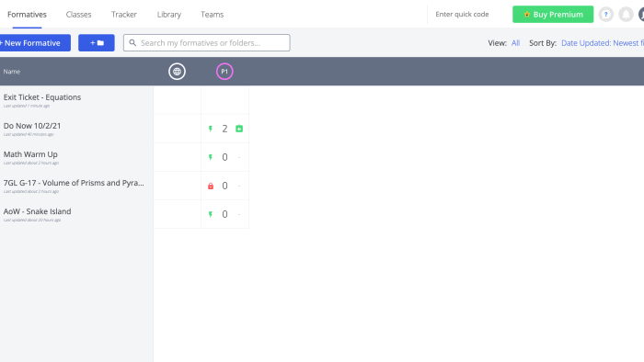Viewport: 644px width, 362px height.
Task: Click the search formatives or folders field
Action: click(x=207, y=42)
